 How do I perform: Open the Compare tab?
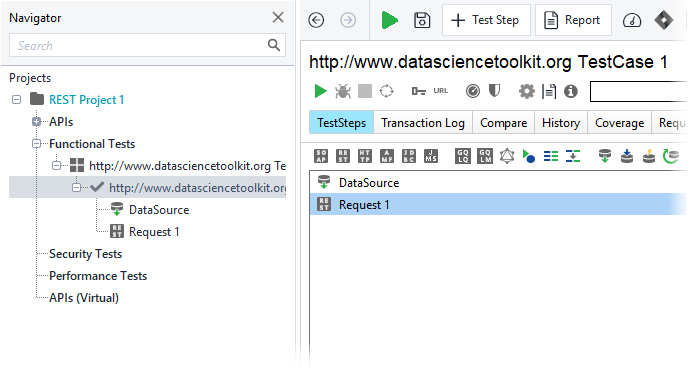point(503,123)
